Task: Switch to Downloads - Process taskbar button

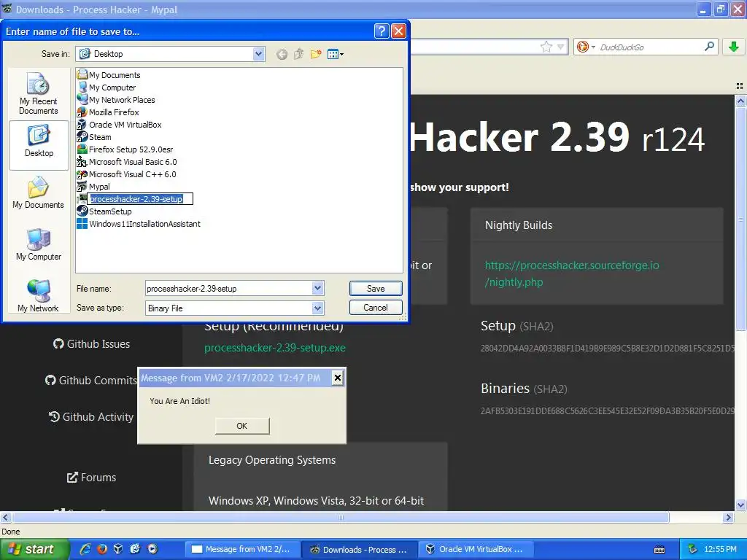Action: point(360,549)
